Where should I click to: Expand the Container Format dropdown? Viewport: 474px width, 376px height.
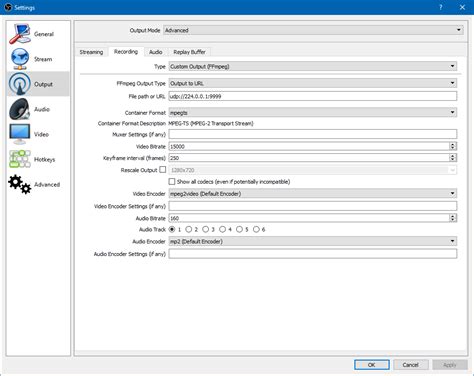tap(313, 112)
